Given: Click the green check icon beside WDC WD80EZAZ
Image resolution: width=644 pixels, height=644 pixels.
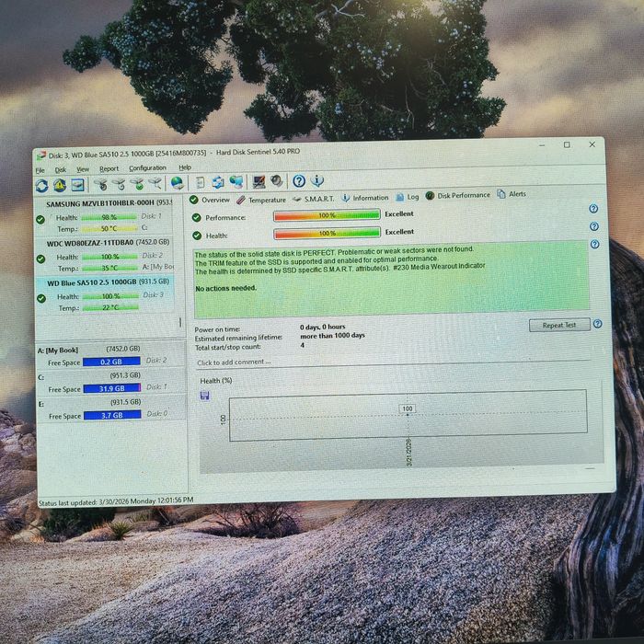Looking at the screenshot, I should coord(40,259).
